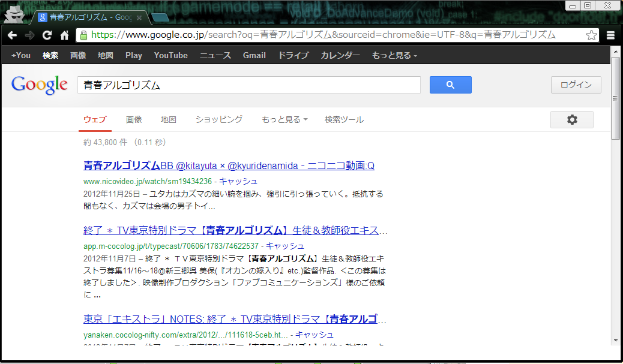
Task: Open the ニコニコ動画 result link
Action: (x=229, y=166)
